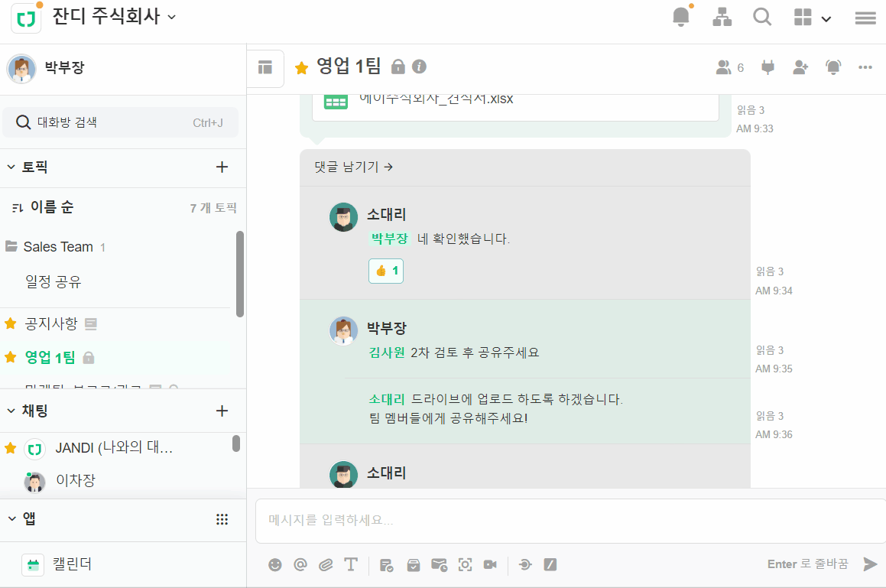Toggle topic notification bell in header
This screenshot has height=588, width=886.
tap(833, 67)
